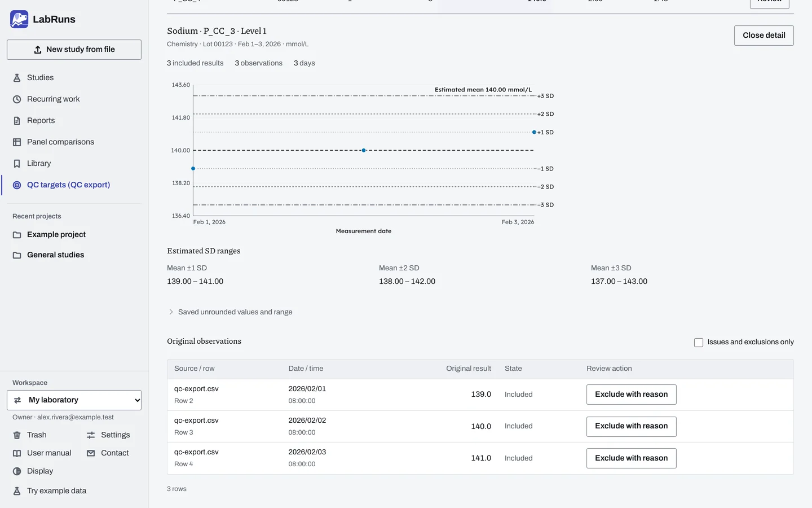The height and width of the screenshot is (508, 812).
Task: Enable Issues and exclusions only checkbox
Action: coord(699,343)
